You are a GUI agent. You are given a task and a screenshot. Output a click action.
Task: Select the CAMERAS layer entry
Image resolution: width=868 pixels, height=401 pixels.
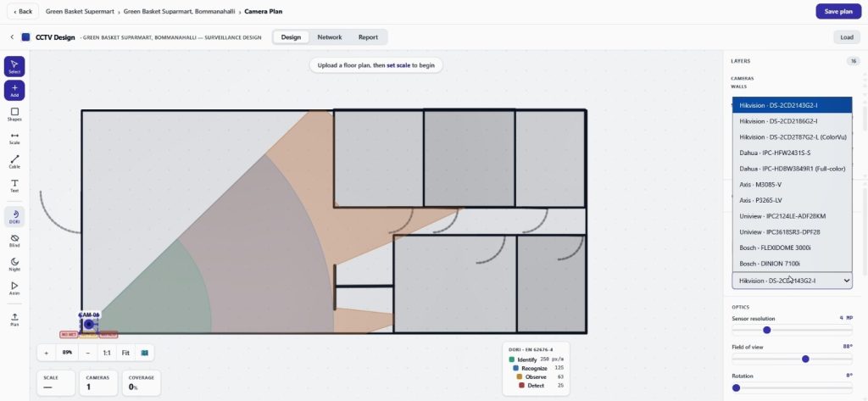click(x=742, y=79)
